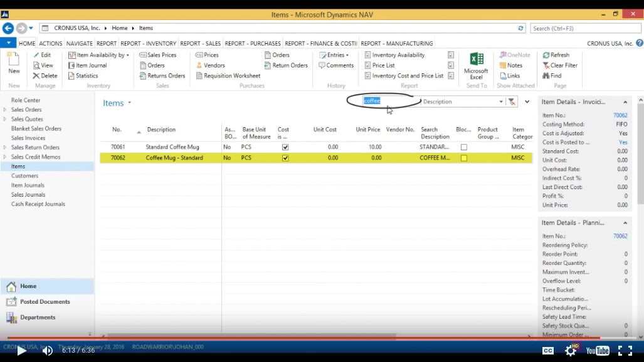Image resolution: width=644 pixels, height=362 pixels.
Task: Open Posted Documents section
Action: (x=45, y=302)
